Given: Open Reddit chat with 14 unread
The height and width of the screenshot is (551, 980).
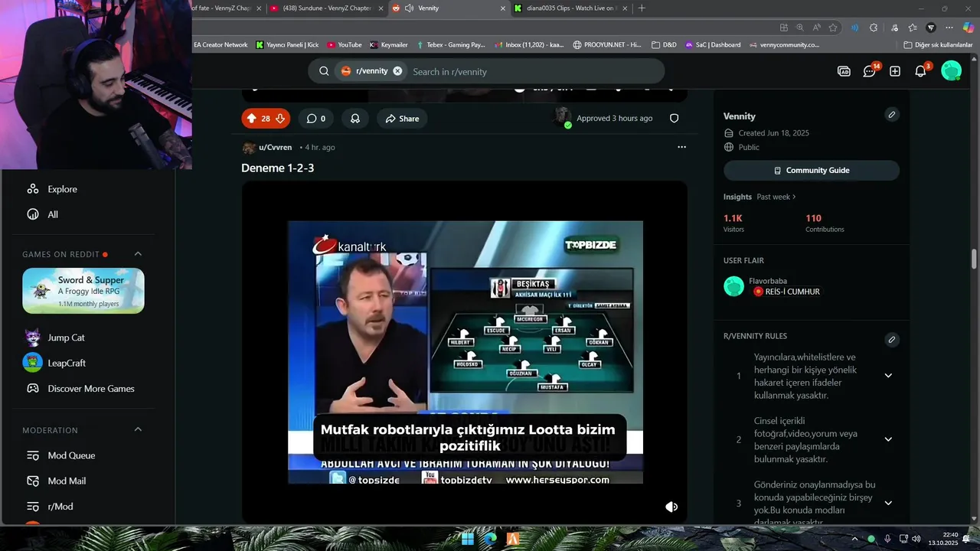Looking at the screenshot, I should point(870,71).
